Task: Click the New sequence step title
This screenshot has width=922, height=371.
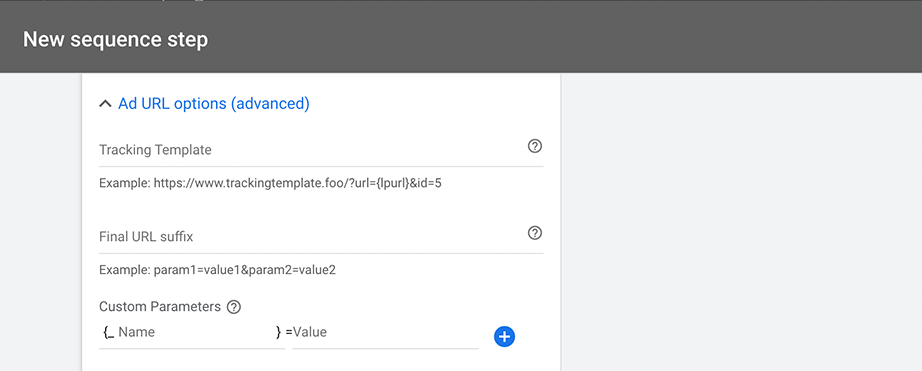Action: coord(115,39)
